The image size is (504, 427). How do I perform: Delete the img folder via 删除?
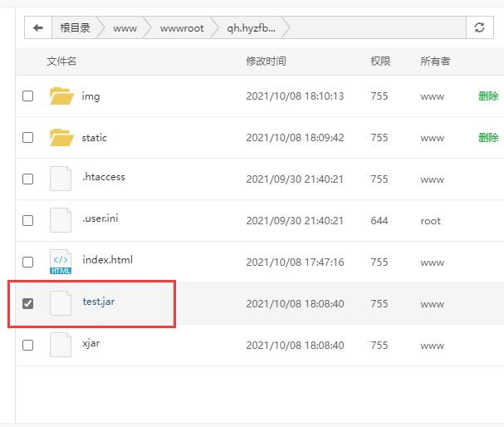coord(488,96)
